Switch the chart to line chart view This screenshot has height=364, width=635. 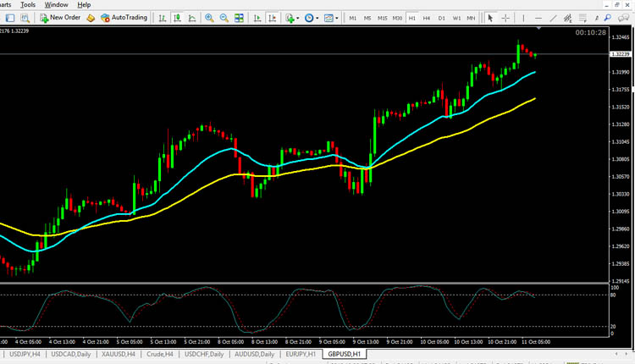pos(192,18)
